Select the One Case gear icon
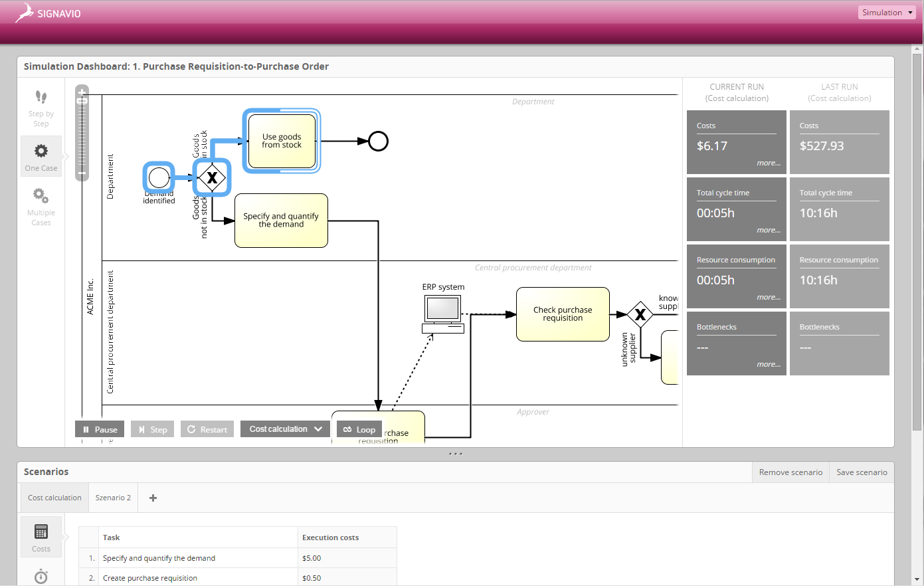Screen dimensions: 924x586 [41, 151]
